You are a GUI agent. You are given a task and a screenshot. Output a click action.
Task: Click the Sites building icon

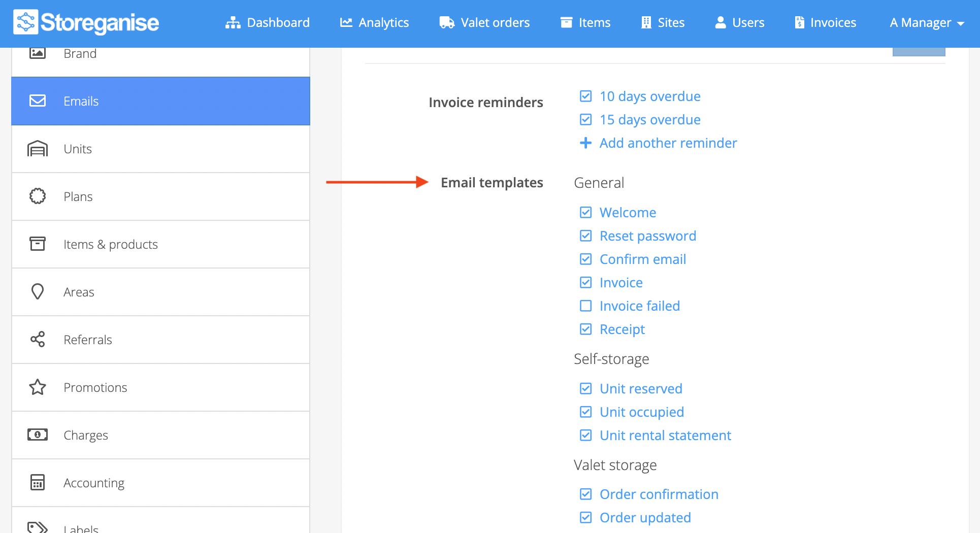pyautogui.click(x=646, y=22)
